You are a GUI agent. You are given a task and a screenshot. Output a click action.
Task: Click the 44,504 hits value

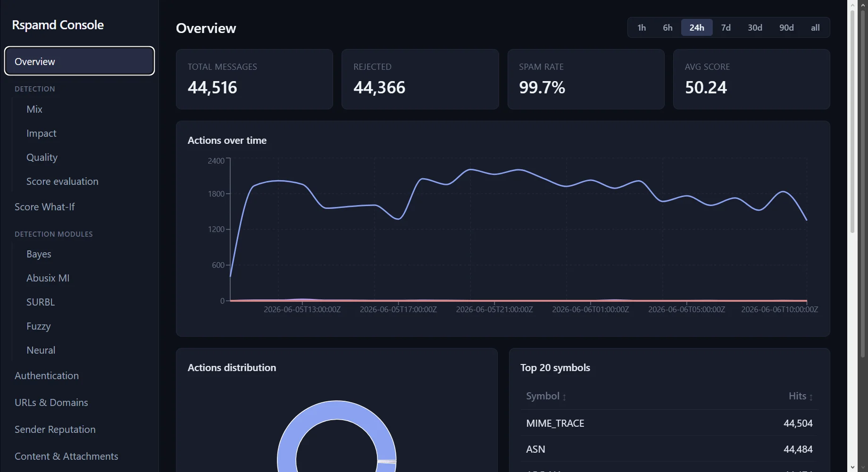(798, 423)
